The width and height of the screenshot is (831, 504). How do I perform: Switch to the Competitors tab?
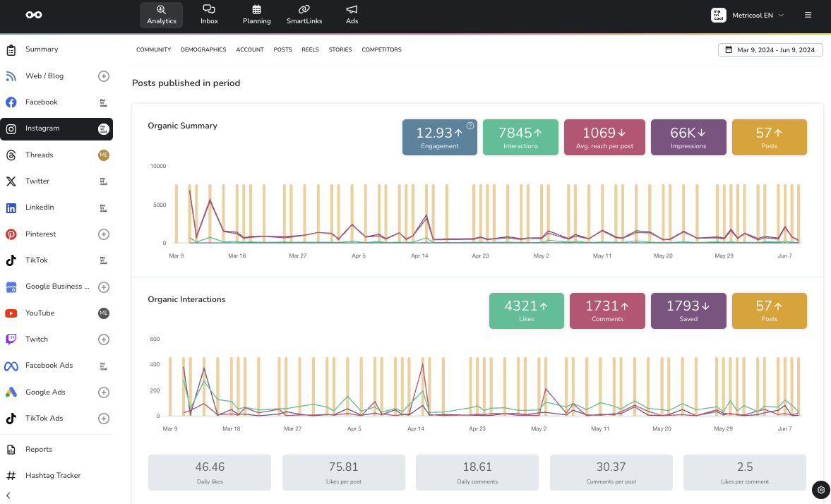pyautogui.click(x=381, y=50)
